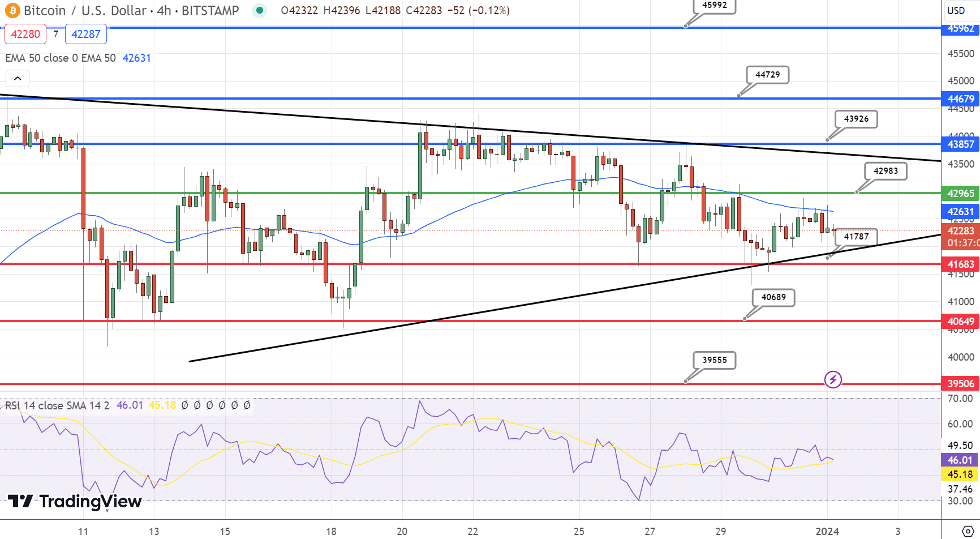The image size is (980, 539).
Task: Click the RSI value 46.01 in legend
Action: click(x=130, y=405)
